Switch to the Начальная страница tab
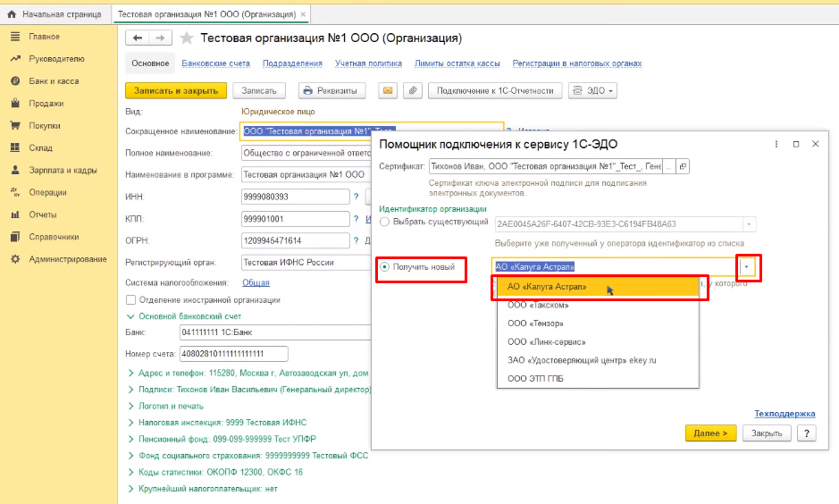This screenshot has height=504, width=839. coord(55,14)
